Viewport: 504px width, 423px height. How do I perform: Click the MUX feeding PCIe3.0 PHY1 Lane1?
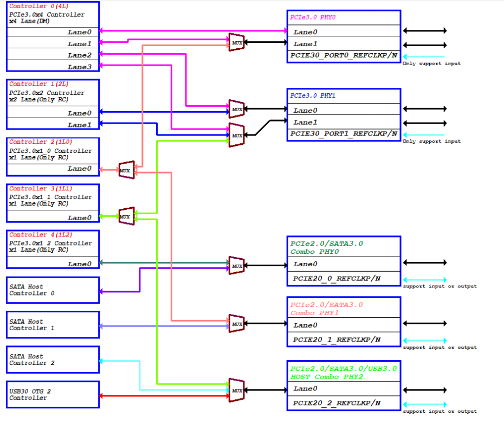237,134
